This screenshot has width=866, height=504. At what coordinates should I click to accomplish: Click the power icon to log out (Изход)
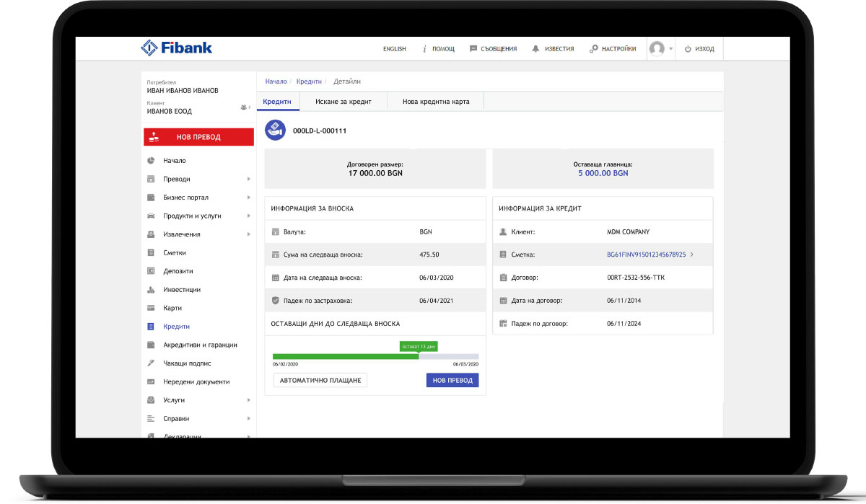pyautogui.click(x=688, y=49)
